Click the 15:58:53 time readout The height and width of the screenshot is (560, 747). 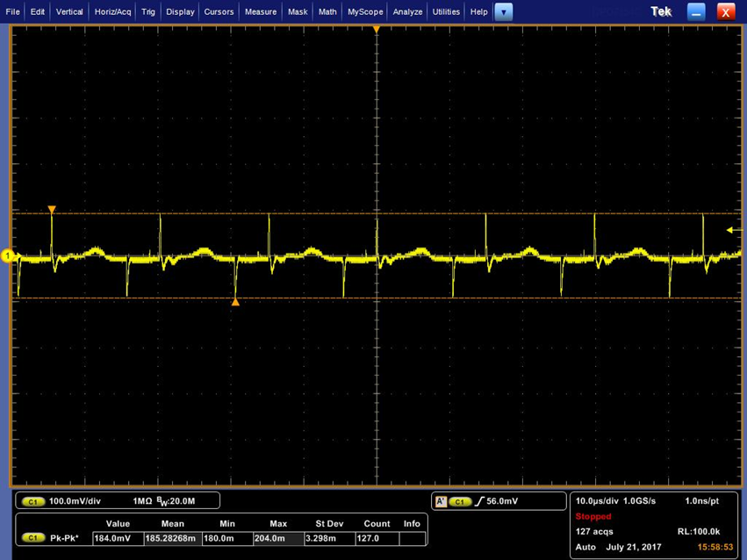(x=715, y=547)
